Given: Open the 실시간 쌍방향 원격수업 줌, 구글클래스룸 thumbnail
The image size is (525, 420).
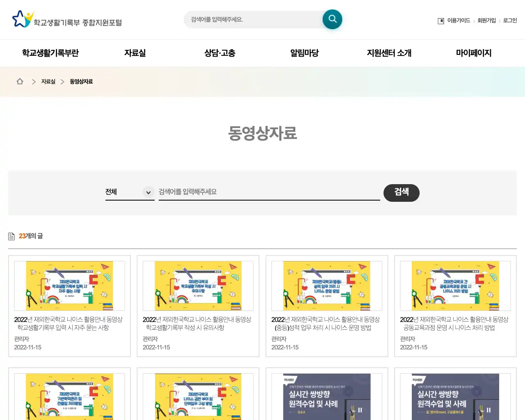Looking at the screenshot, I should (x=455, y=397).
